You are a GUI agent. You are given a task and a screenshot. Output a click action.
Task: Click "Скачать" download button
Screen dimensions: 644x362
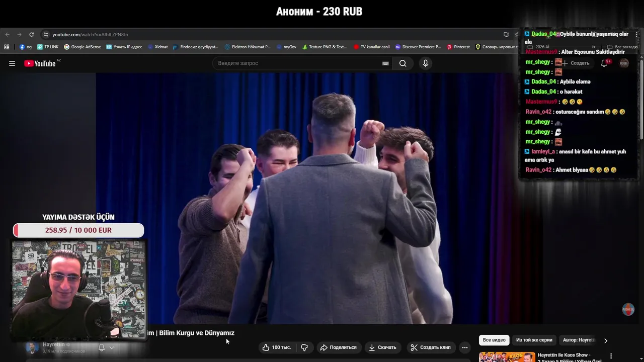(382, 347)
